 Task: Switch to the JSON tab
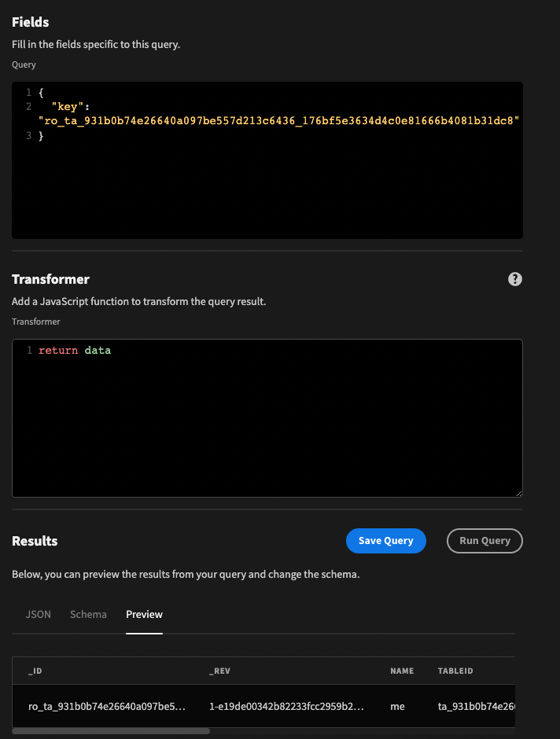pyautogui.click(x=38, y=614)
